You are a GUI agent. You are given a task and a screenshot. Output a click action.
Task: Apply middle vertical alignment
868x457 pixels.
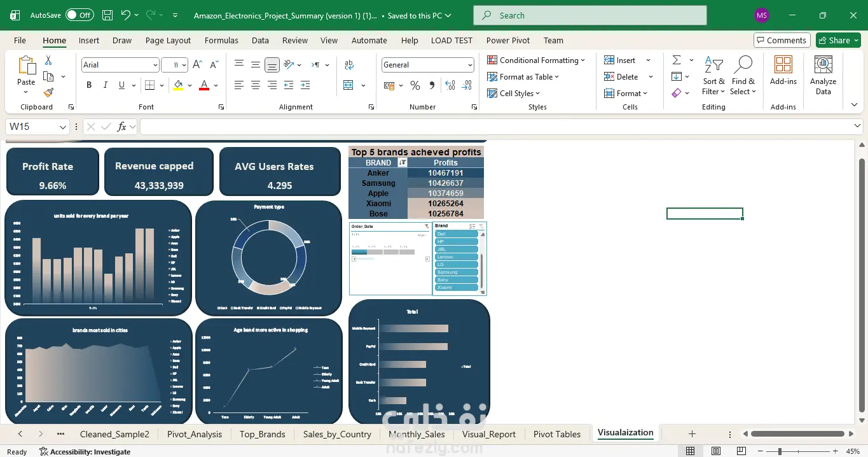256,65
